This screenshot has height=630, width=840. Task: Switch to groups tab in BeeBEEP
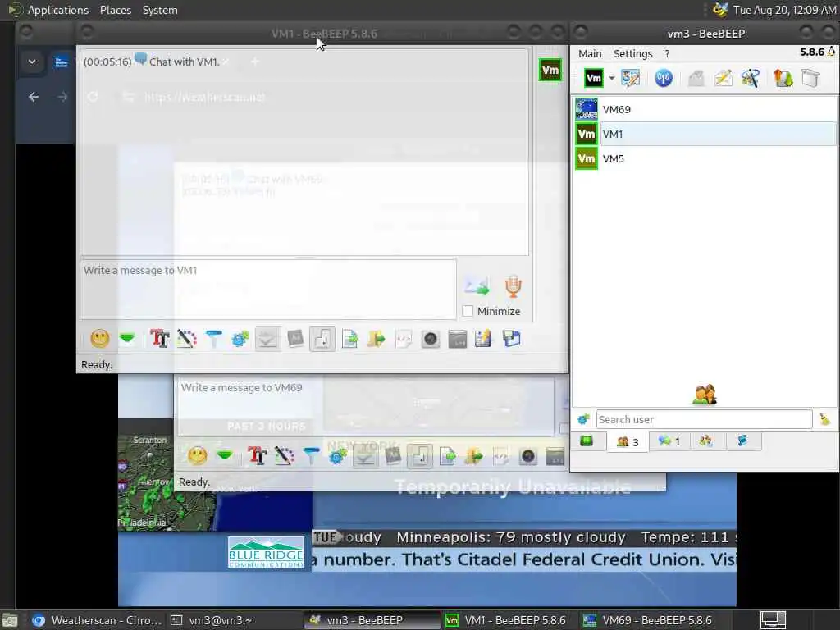click(705, 441)
